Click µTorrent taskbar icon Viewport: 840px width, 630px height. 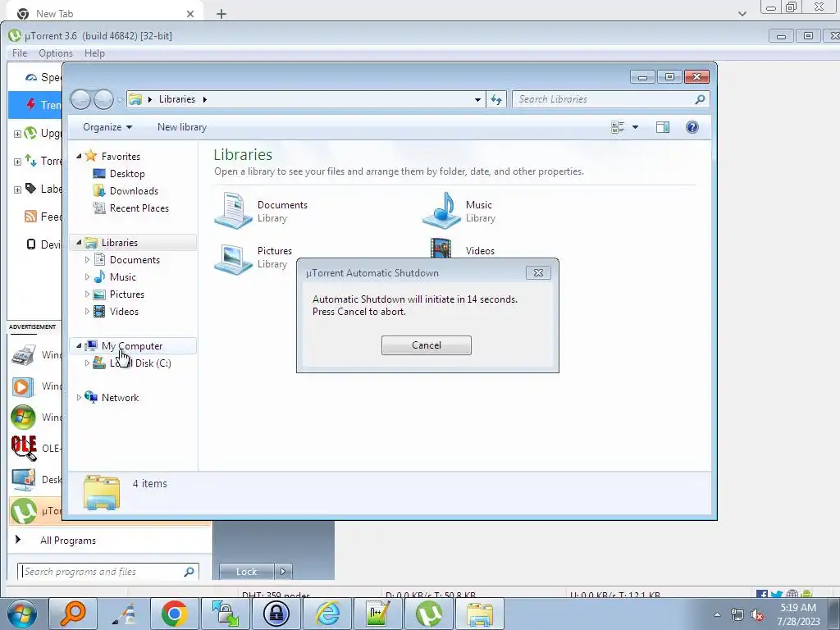429,614
